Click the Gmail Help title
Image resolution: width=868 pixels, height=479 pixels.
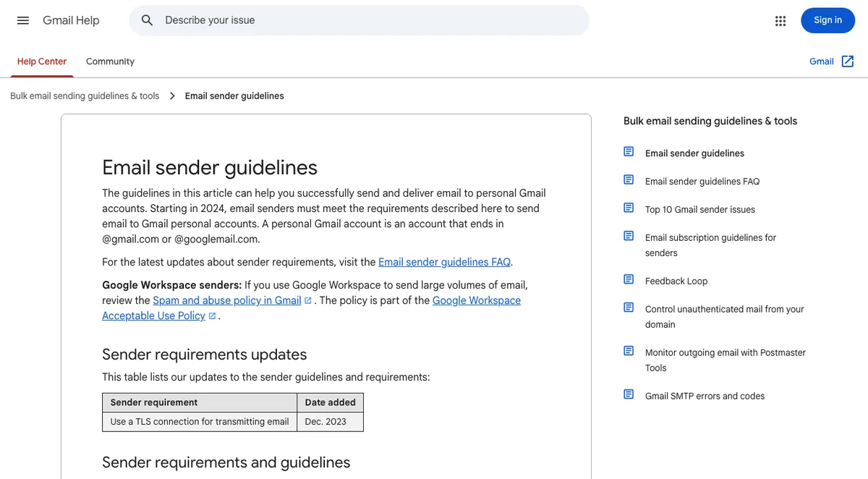[71, 20]
